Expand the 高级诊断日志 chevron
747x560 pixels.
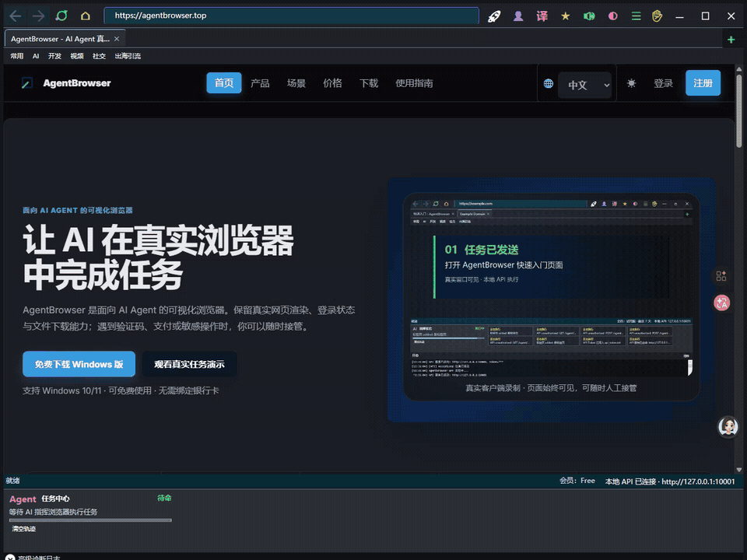click(10, 557)
